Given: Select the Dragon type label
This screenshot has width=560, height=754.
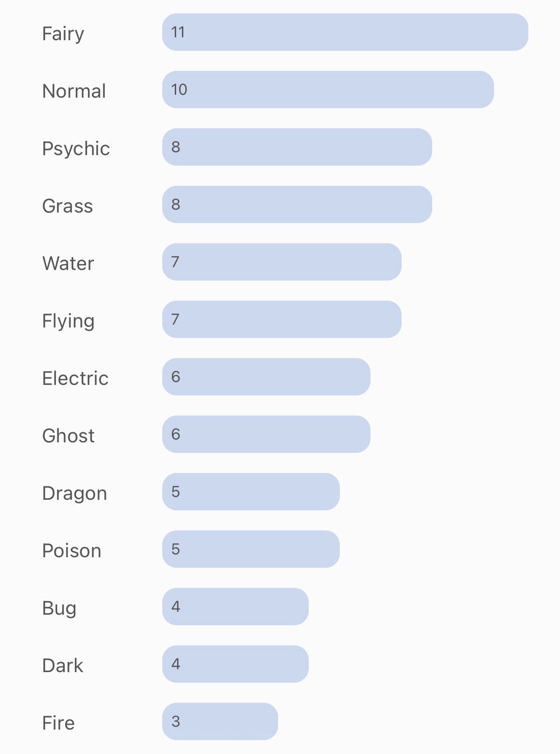Looking at the screenshot, I should click(74, 493).
